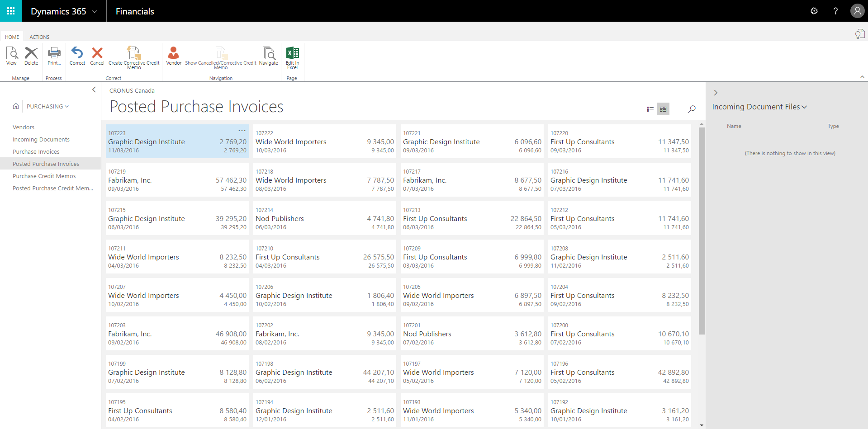The image size is (868, 429).
Task: Collapse the FactBox pane chevron
Action: [716, 93]
